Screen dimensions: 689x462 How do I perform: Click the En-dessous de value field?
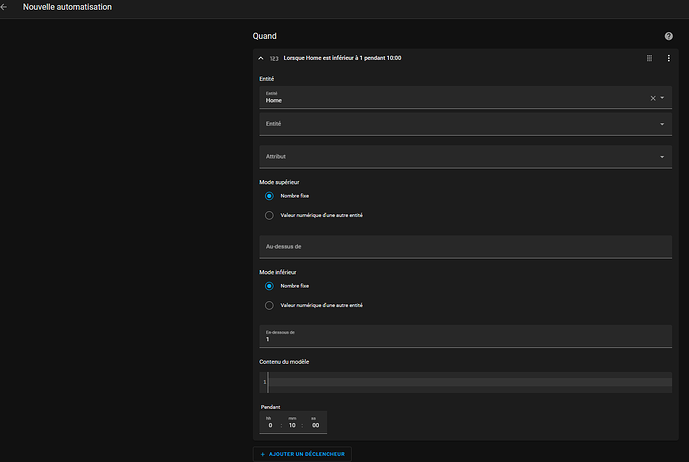(465, 337)
